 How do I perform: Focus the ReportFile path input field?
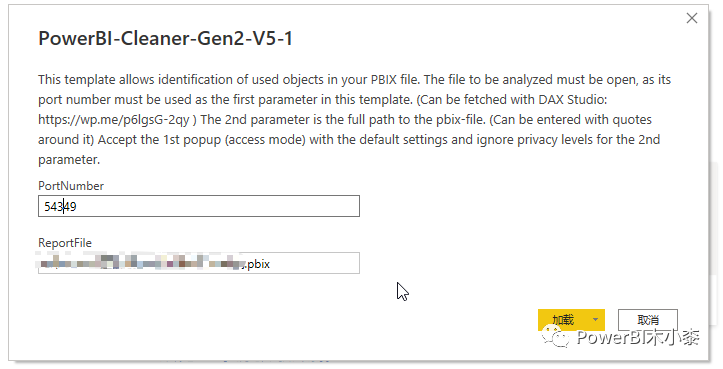[199, 263]
